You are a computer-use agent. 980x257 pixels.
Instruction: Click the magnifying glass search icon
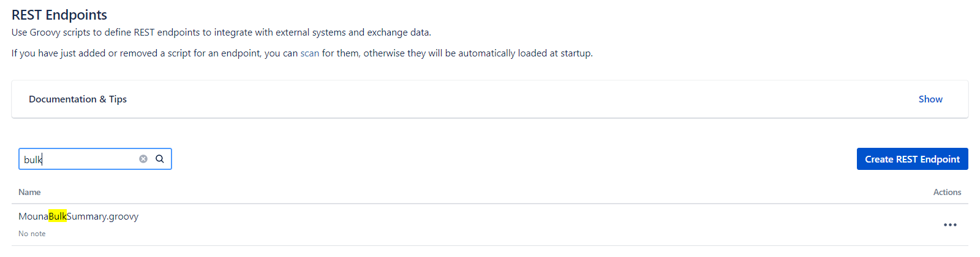tap(160, 159)
